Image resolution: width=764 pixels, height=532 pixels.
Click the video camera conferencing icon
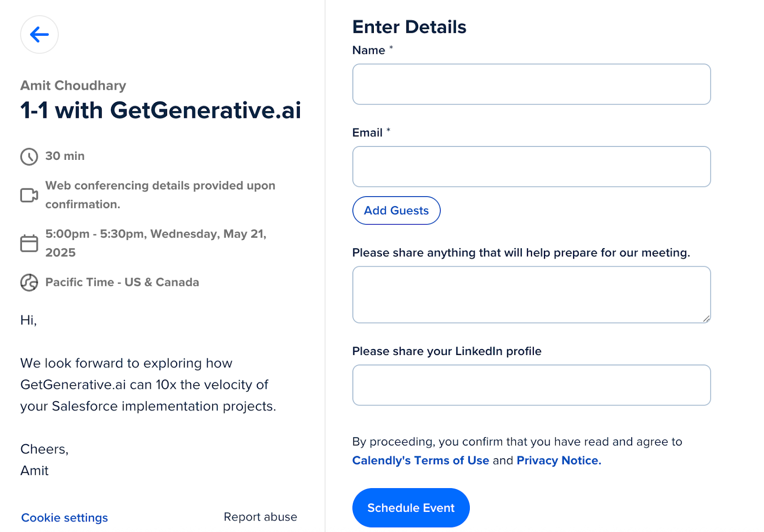click(29, 195)
